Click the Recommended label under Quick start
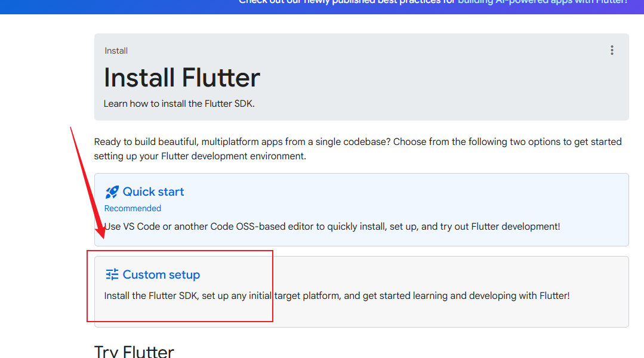The image size is (644, 358). pyautogui.click(x=133, y=208)
